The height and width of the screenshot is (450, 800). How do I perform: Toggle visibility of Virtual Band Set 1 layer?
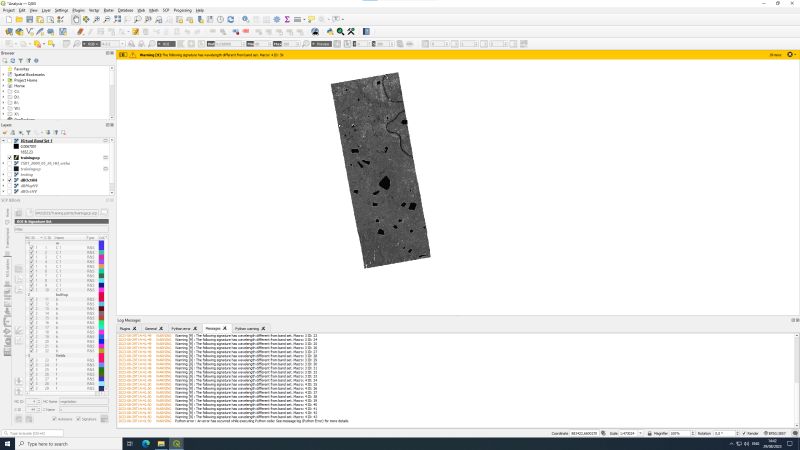[10, 141]
